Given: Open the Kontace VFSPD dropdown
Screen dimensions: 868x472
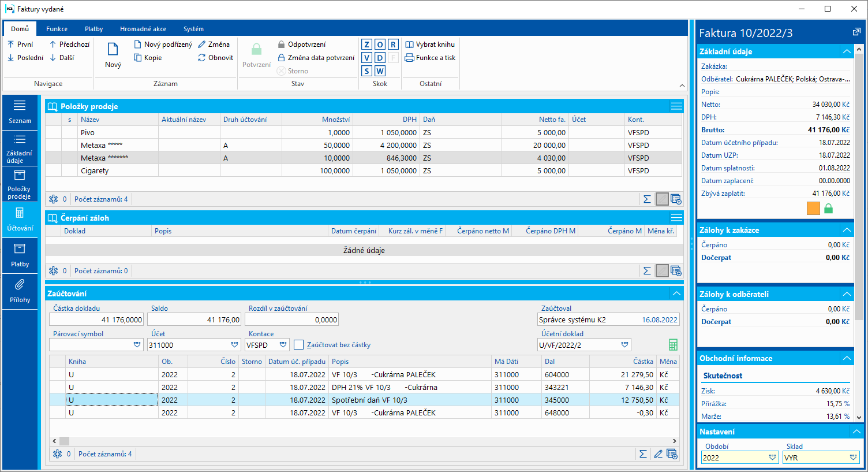Looking at the screenshot, I should tap(283, 345).
